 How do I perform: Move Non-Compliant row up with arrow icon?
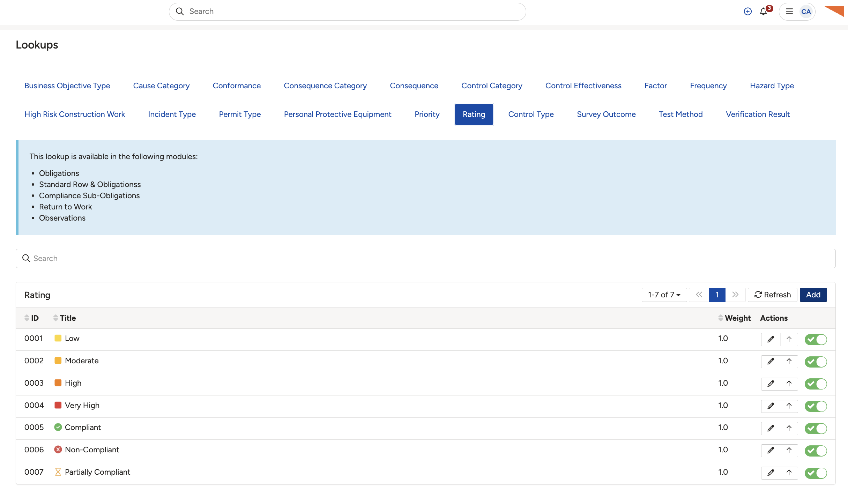point(789,451)
